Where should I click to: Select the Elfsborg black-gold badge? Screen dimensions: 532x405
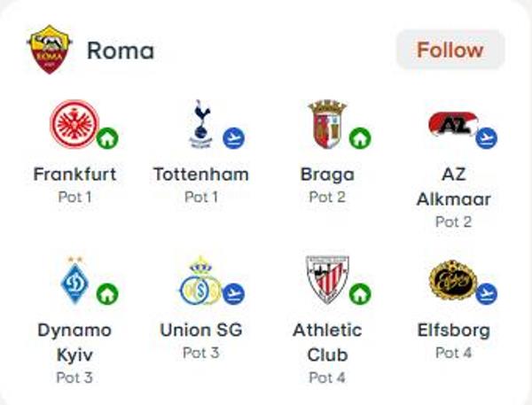click(x=453, y=280)
